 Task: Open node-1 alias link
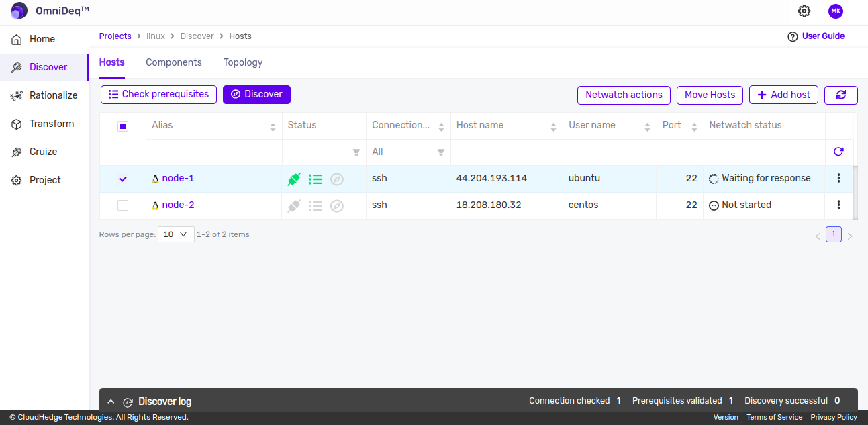178,179
